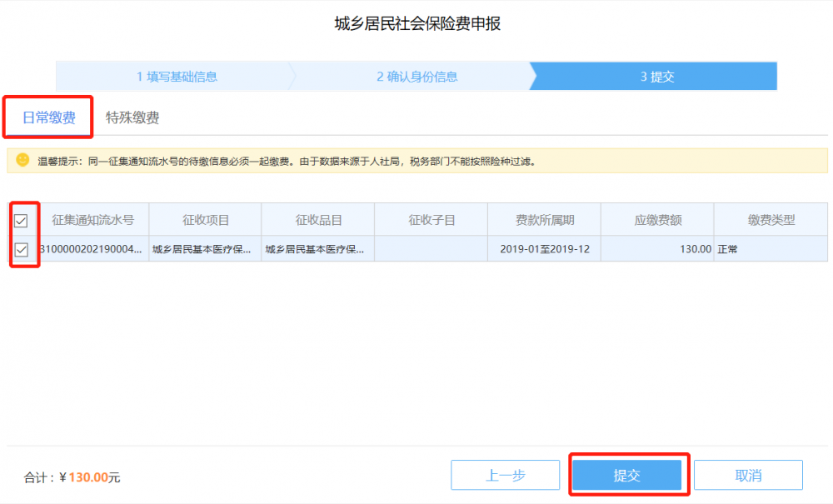Image resolution: width=833 pixels, height=504 pixels.
Task: Click the 征收品目 column header
Action: point(318,221)
